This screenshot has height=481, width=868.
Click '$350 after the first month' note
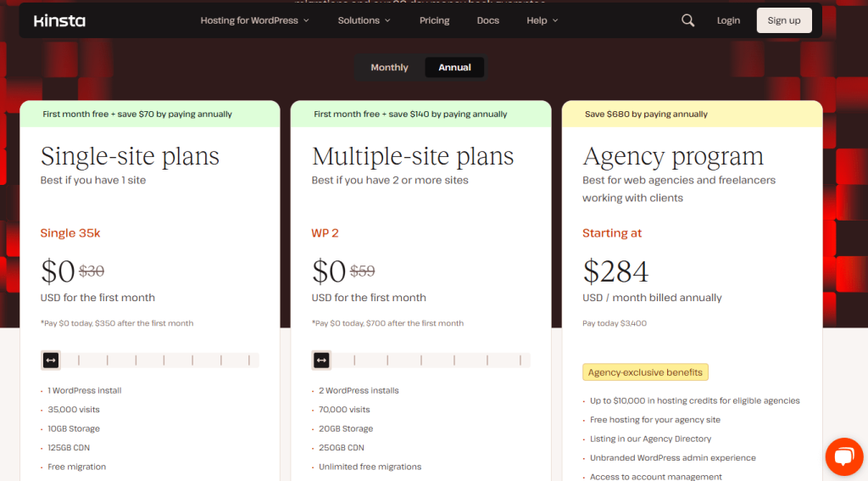(144, 323)
